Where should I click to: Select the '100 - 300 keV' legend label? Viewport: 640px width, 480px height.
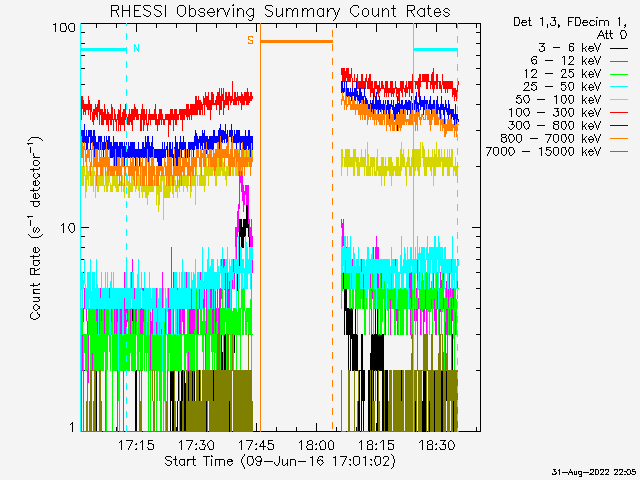555,113
